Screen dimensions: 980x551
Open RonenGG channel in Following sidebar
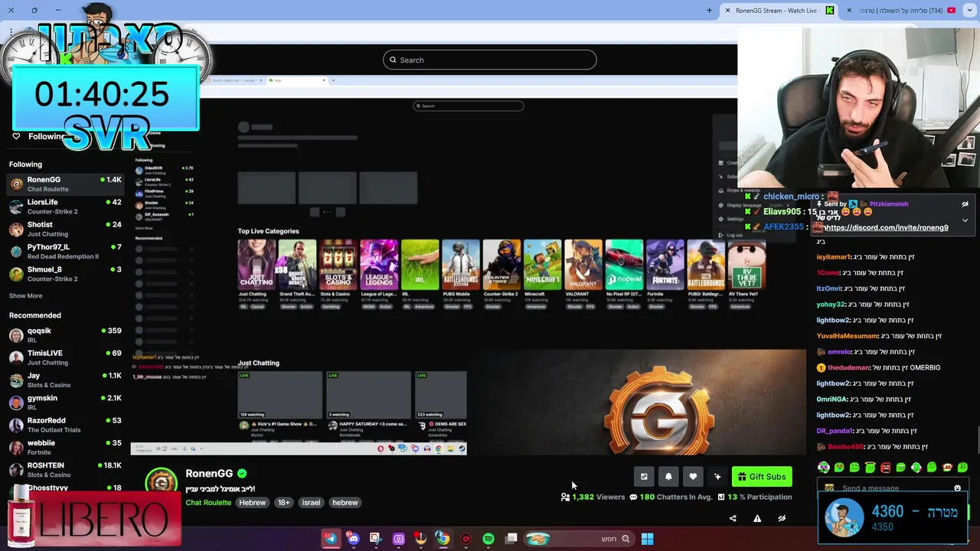point(65,184)
